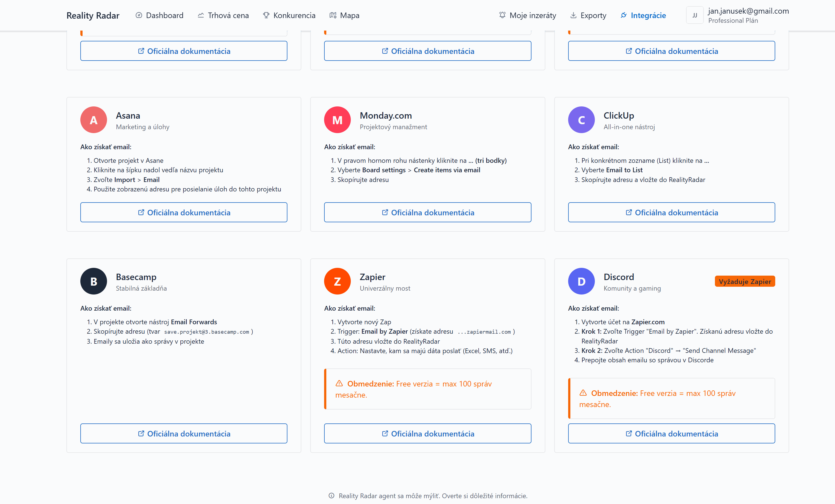Click the Asana logo circle
Screen dimensions: 835x504
(93, 119)
